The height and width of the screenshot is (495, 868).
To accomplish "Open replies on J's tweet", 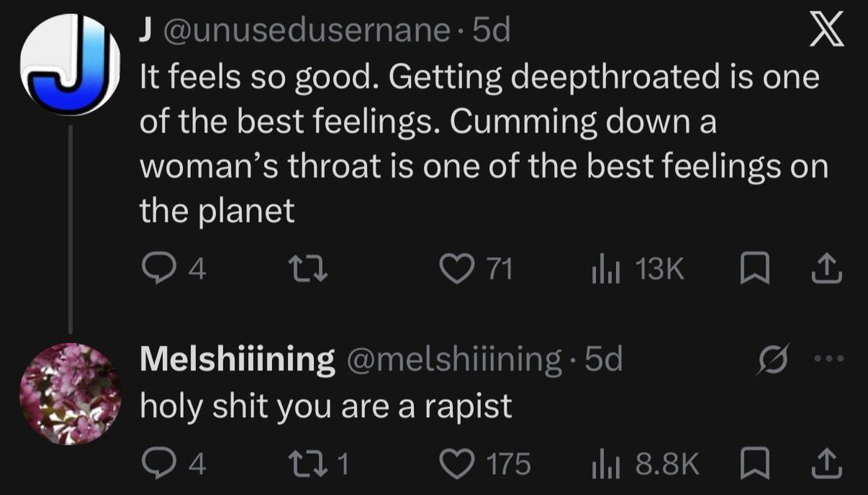I will (x=174, y=269).
